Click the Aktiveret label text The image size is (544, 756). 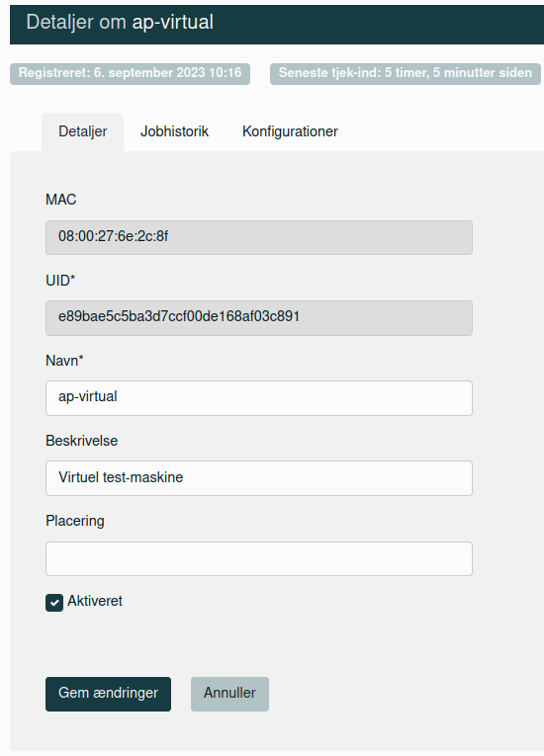tap(95, 601)
